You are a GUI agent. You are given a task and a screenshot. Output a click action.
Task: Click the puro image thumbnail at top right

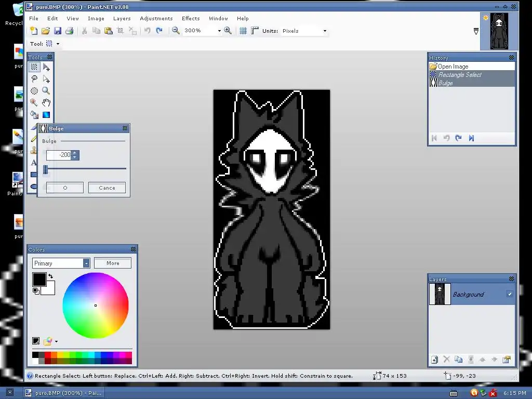click(499, 32)
